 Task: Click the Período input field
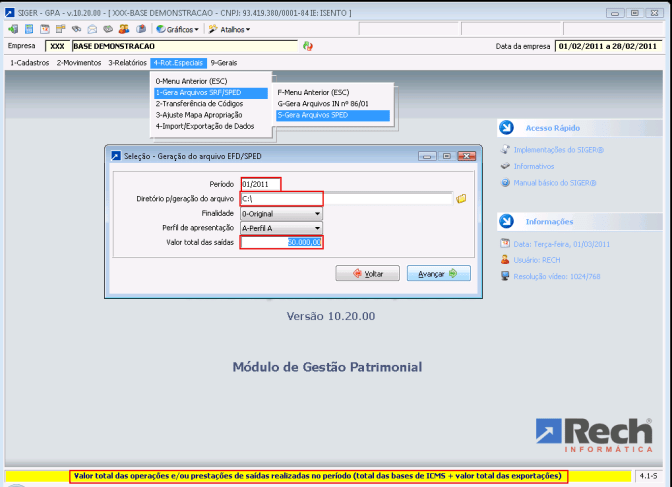click(x=261, y=184)
